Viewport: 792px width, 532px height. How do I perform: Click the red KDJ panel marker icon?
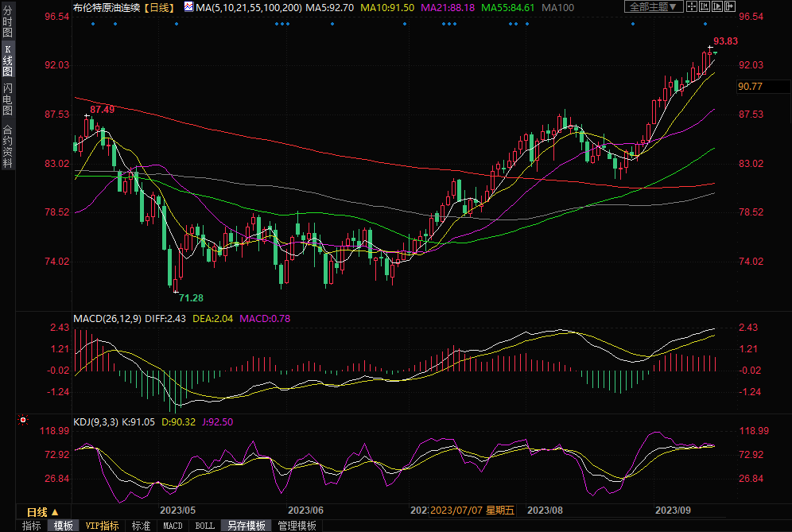pyautogui.click(x=22, y=420)
